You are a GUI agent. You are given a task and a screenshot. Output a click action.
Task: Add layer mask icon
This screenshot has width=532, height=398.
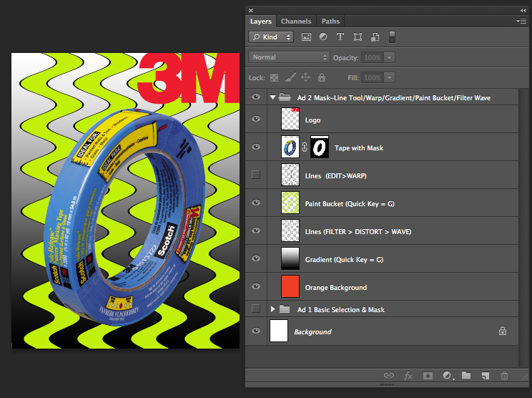coord(428,376)
